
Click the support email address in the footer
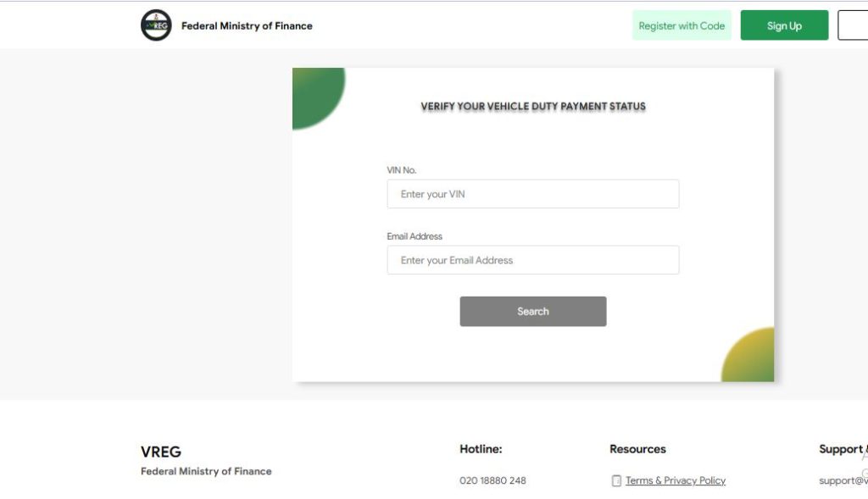pyautogui.click(x=843, y=480)
